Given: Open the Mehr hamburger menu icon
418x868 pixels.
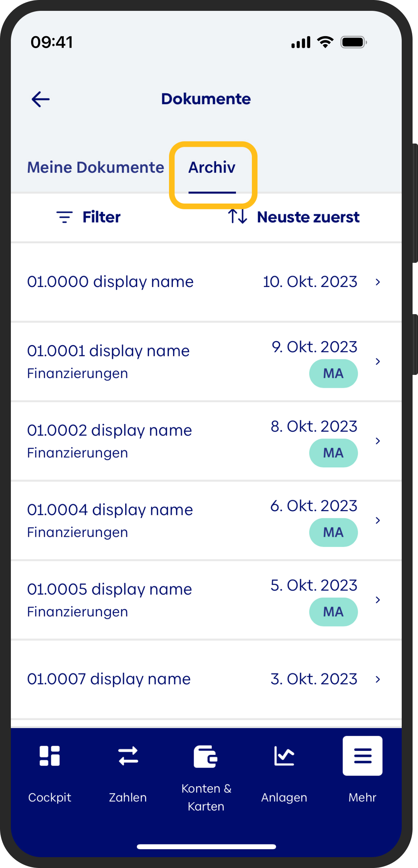Looking at the screenshot, I should tap(363, 756).
